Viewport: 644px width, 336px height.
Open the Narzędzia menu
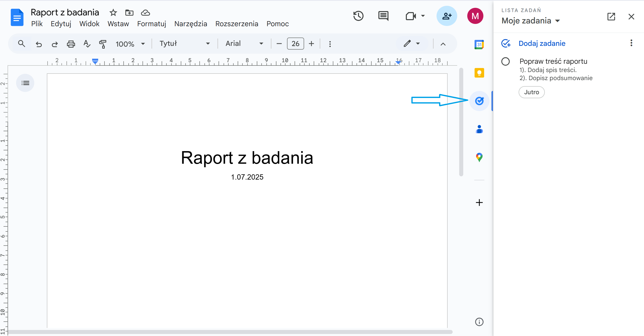191,24
